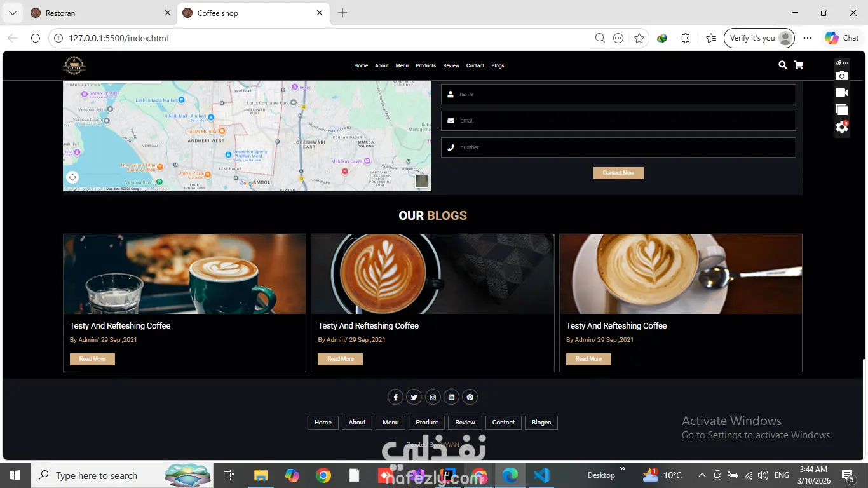Add this page to favorites with the star
Image resolution: width=868 pixels, height=488 pixels.
tap(639, 38)
